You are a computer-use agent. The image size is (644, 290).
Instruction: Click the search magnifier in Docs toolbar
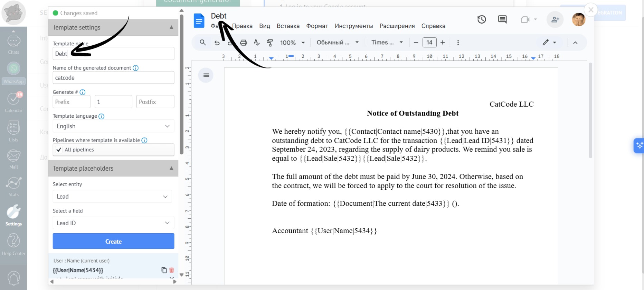[x=203, y=43]
